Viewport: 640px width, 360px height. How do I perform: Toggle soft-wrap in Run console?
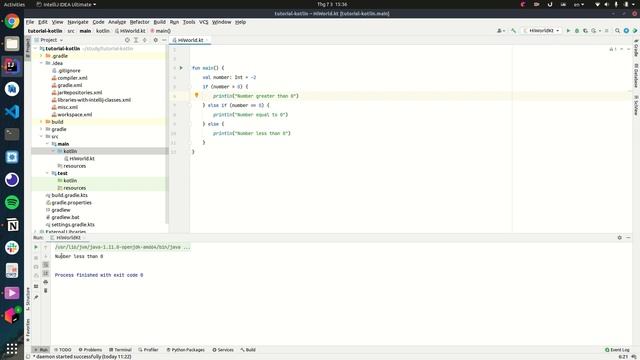[46, 265]
